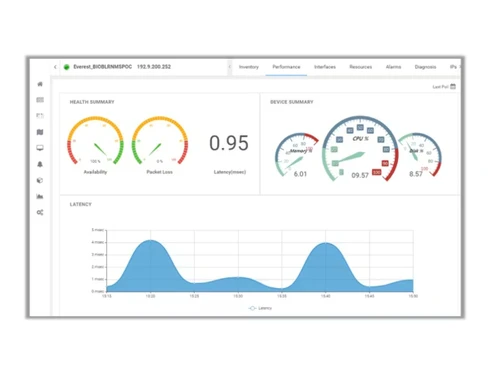The image size is (500, 375).
Task: Click the Latency(msec) label
Action: pyautogui.click(x=230, y=172)
